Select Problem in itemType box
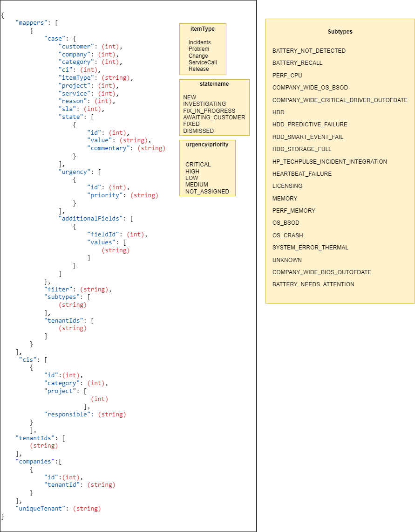 click(199, 49)
